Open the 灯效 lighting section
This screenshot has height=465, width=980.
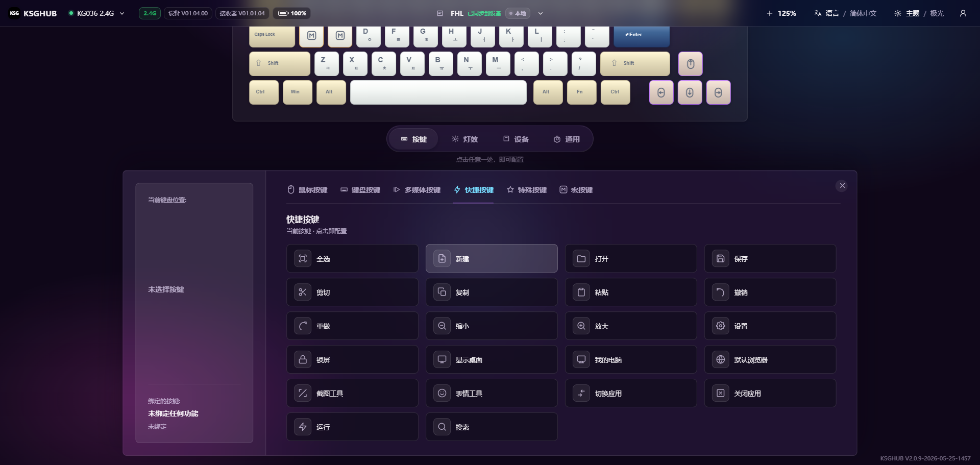(464, 139)
